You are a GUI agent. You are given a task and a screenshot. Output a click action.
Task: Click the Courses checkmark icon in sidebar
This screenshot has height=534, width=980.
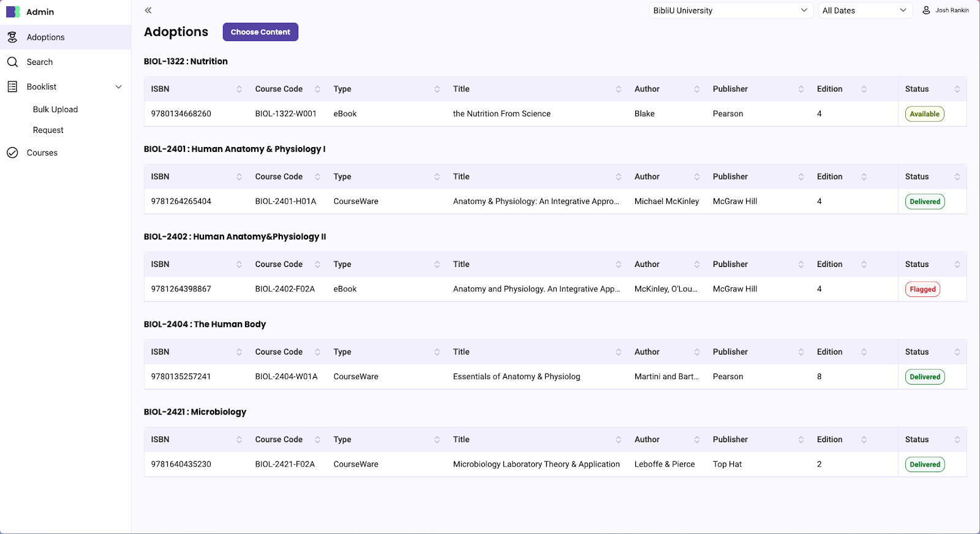click(x=12, y=153)
